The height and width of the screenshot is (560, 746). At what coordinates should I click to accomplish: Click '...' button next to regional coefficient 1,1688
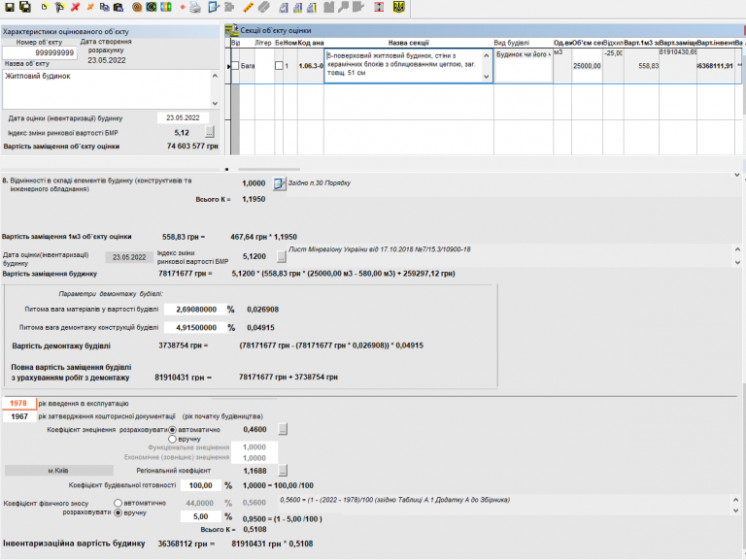[283, 471]
